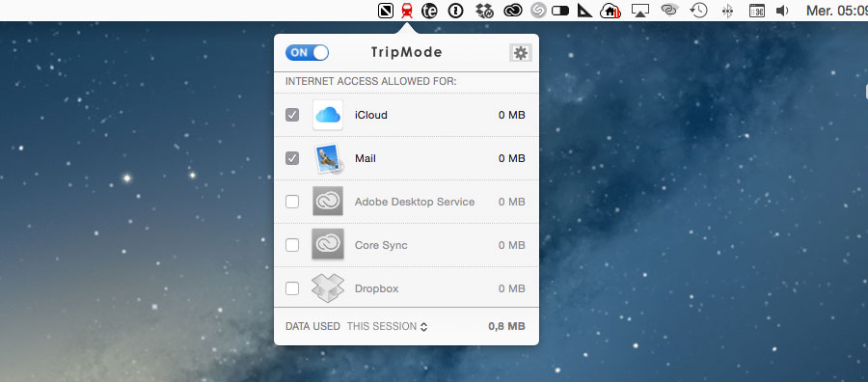Open the Dropbox menu bar icon
This screenshot has height=382, width=868.
coord(485,11)
